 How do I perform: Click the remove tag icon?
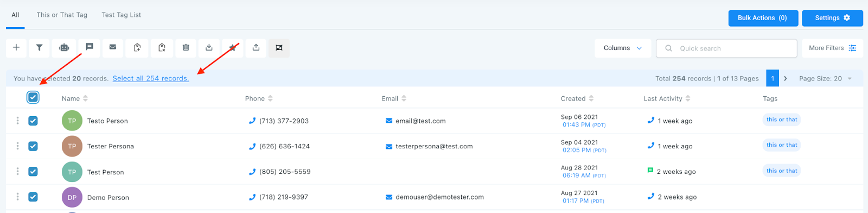coord(162,48)
